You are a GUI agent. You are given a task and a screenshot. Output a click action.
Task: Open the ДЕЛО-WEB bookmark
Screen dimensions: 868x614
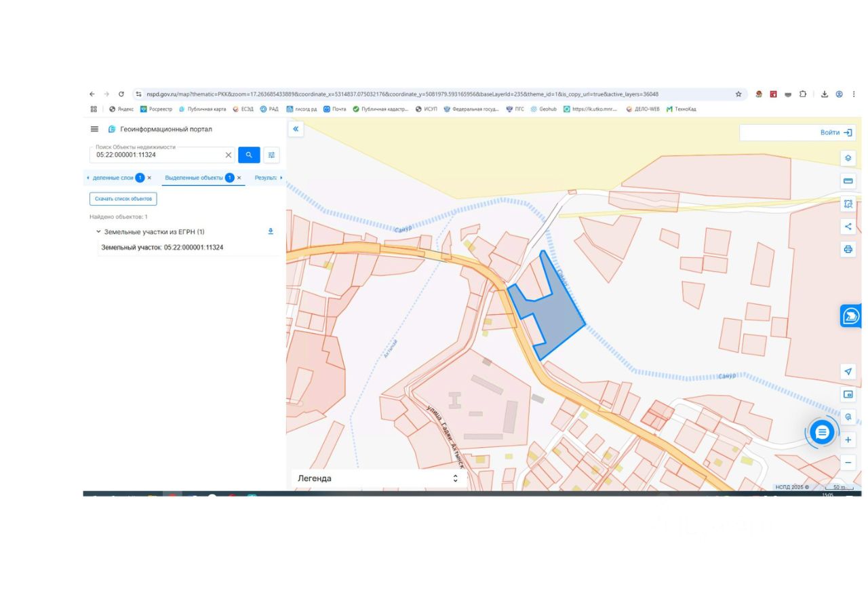click(x=642, y=109)
